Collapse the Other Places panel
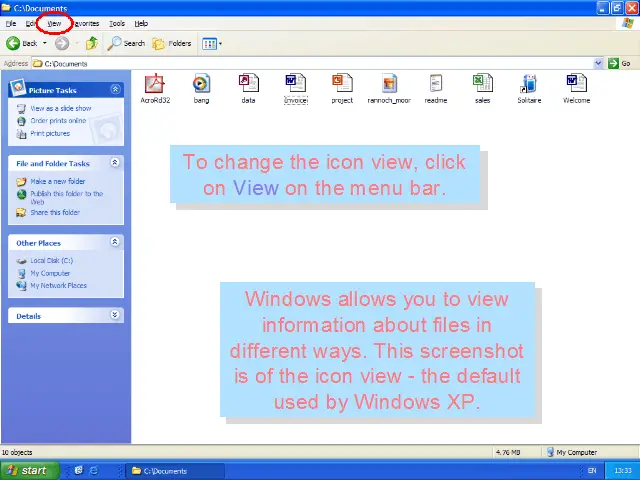Screen dimensions: 640x480 (x=115, y=242)
